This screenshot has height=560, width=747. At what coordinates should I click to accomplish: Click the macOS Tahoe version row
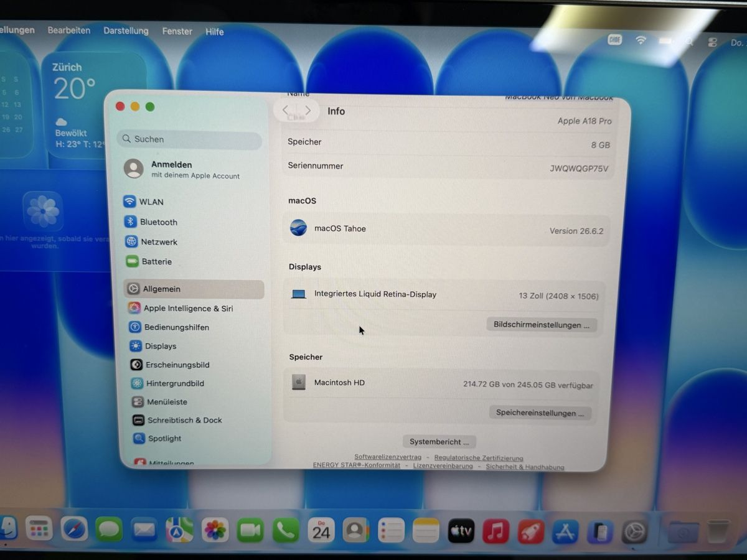pyautogui.click(x=446, y=230)
